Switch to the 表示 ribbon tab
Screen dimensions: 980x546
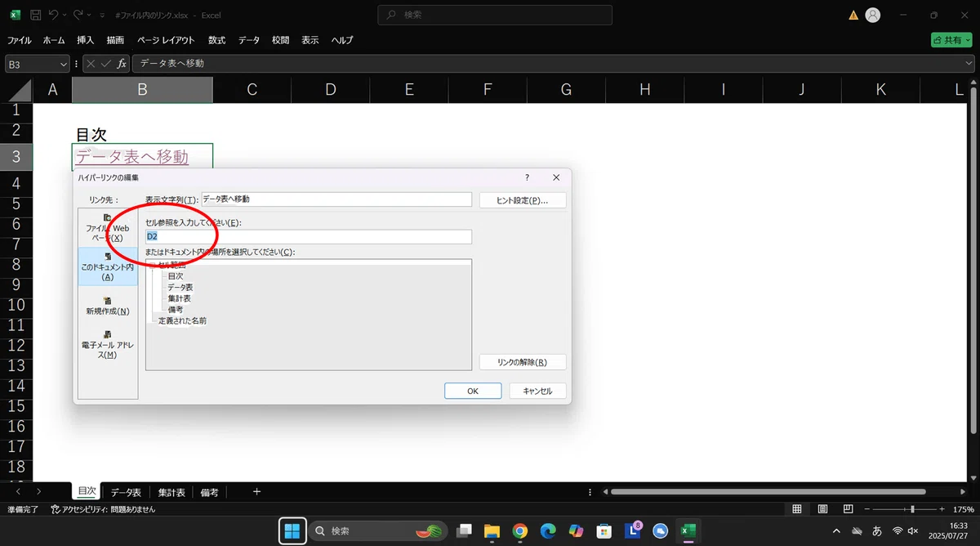tap(310, 40)
